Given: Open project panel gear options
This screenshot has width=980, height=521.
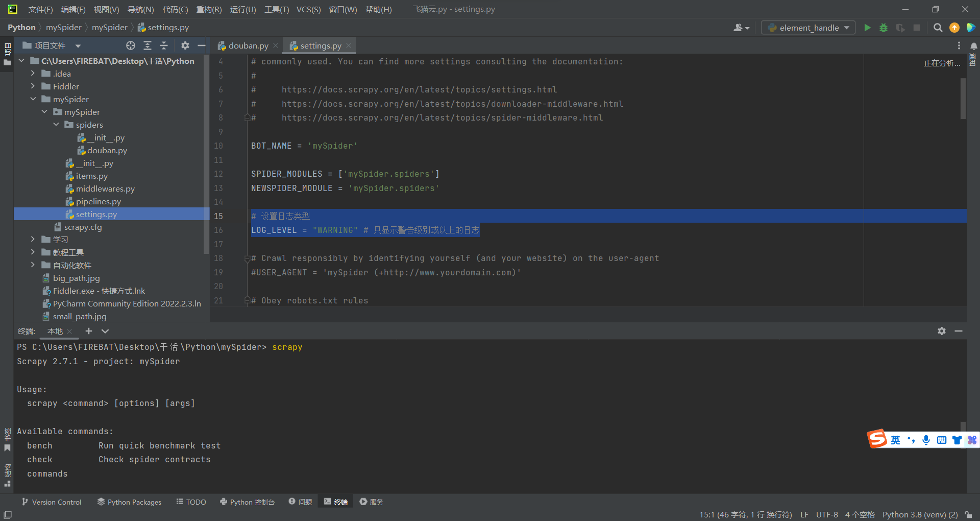Looking at the screenshot, I should 185,45.
